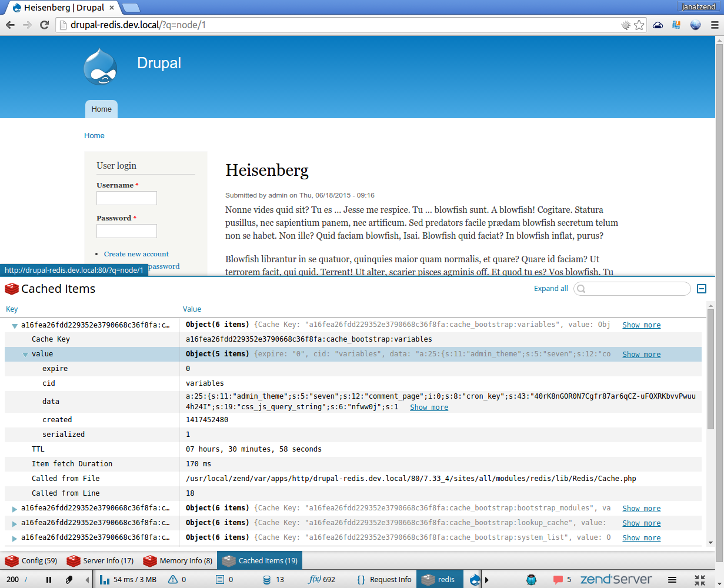Expand the cache_bootstrap:system_list key row

tap(15, 538)
